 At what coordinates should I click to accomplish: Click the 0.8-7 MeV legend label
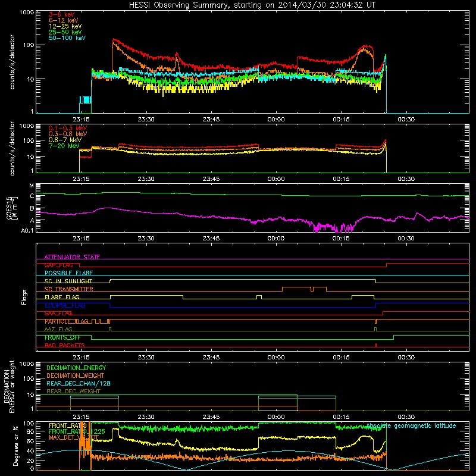[x=65, y=140]
